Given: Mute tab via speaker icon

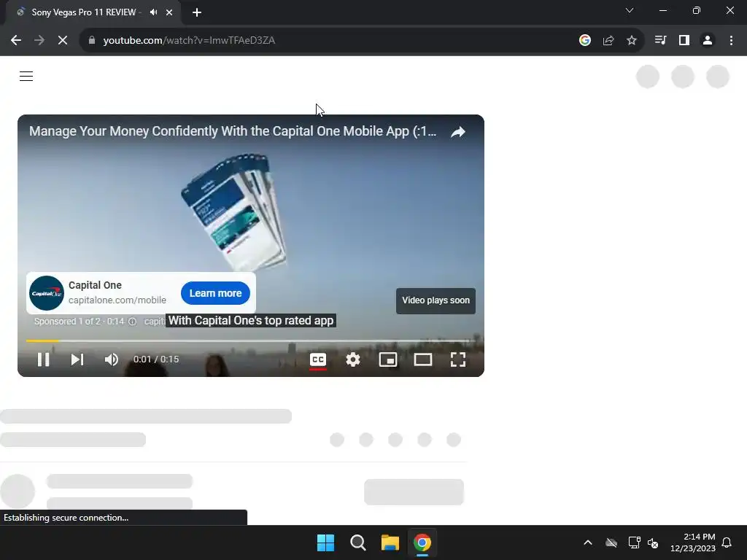Looking at the screenshot, I should pos(153,12).
